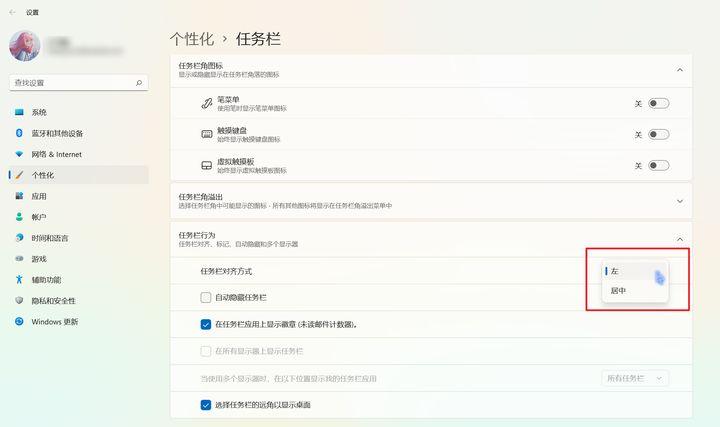Check the 自动隐藏任务栏 checkbox
The width and height of the screenshot is (720, 427).
[x=206, y=298]
